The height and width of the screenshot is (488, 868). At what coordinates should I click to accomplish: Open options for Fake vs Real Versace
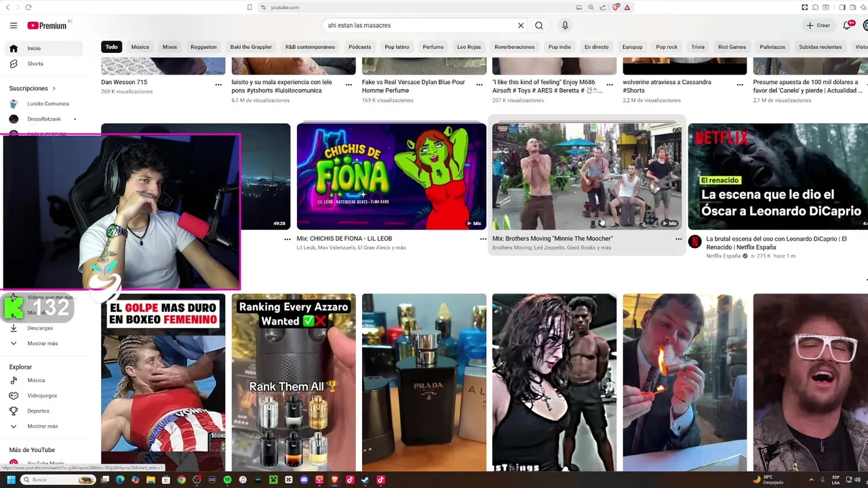479,85
